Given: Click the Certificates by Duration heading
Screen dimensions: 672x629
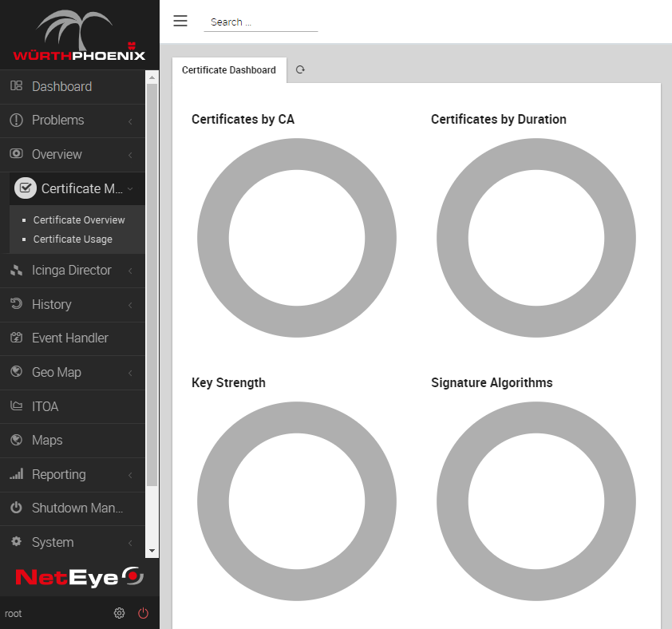Looking at the screenshot, I should [499, 119].
